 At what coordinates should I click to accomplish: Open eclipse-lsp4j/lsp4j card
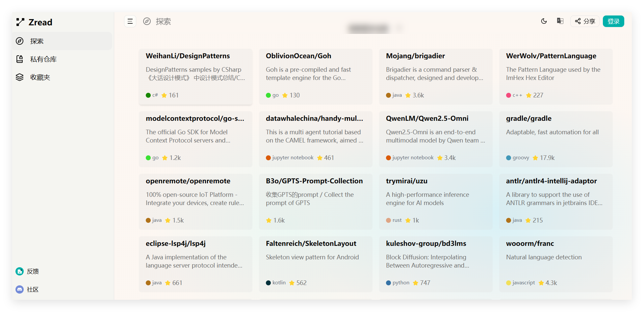pos(195,264)
